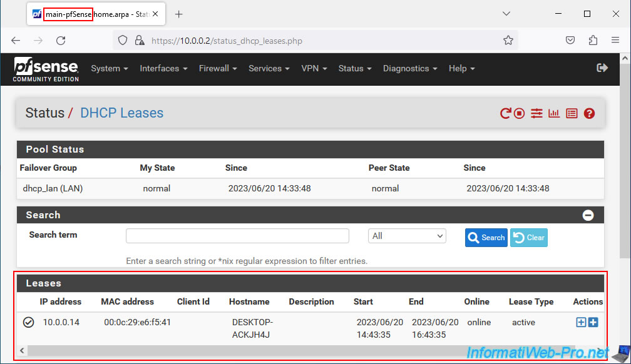631x364 pixels.
Task: Open the Firewall menu
Action: tap(218, 69)
